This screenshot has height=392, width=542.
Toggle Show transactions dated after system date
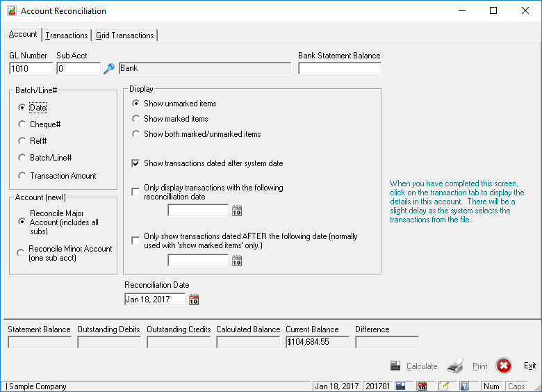136,163
